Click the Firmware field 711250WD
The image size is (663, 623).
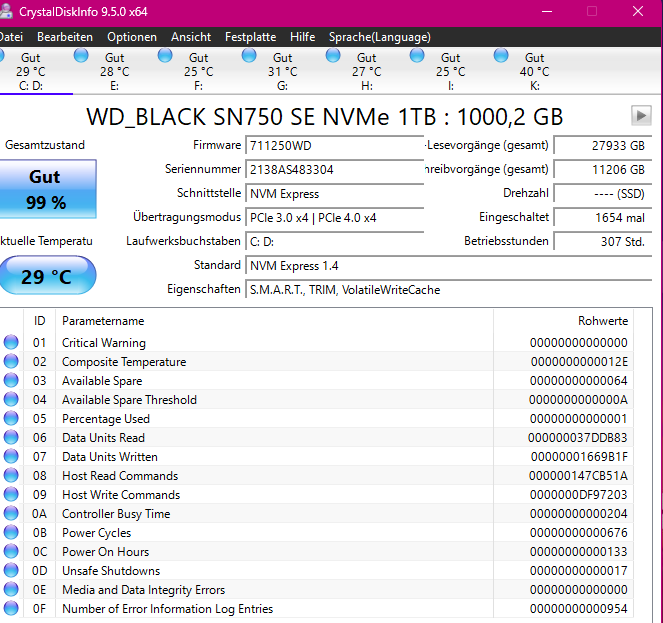pos(334,145)
